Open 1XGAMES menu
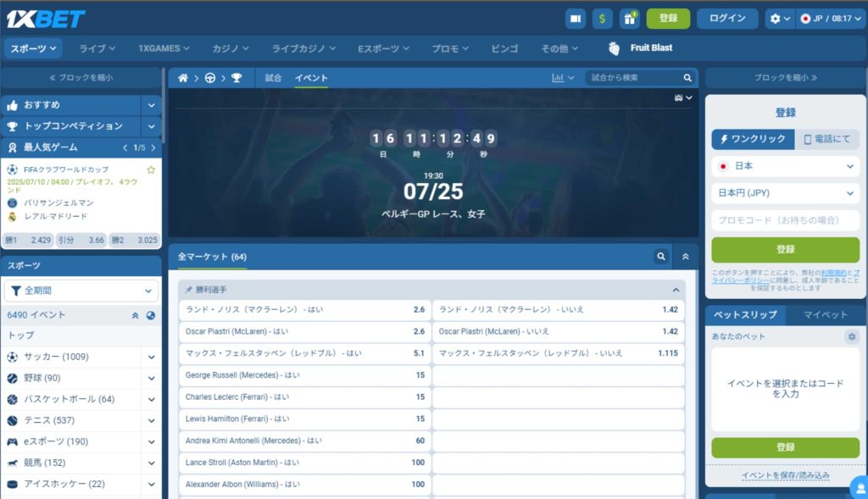This screenshot has width=868, height=499. click(x=164, y=48)
